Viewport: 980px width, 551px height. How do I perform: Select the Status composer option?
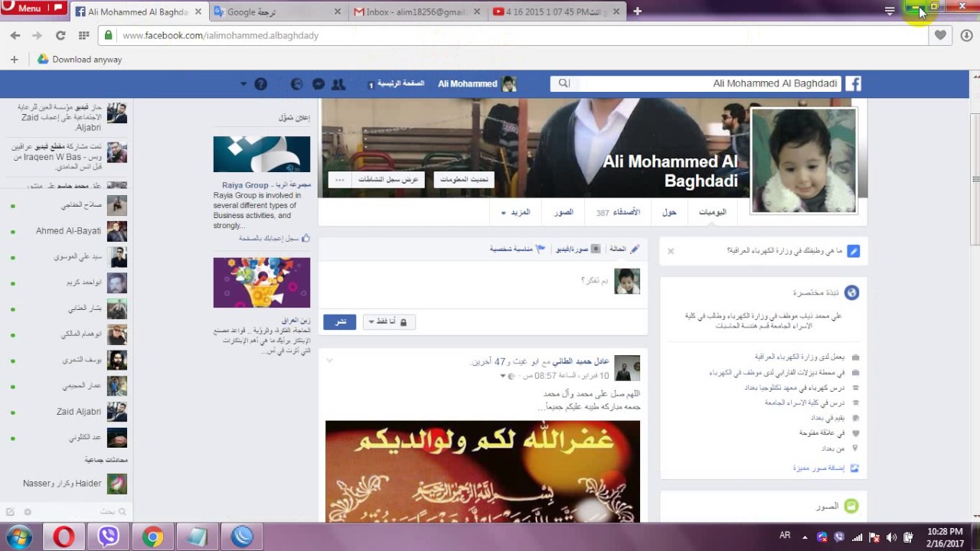623,249
